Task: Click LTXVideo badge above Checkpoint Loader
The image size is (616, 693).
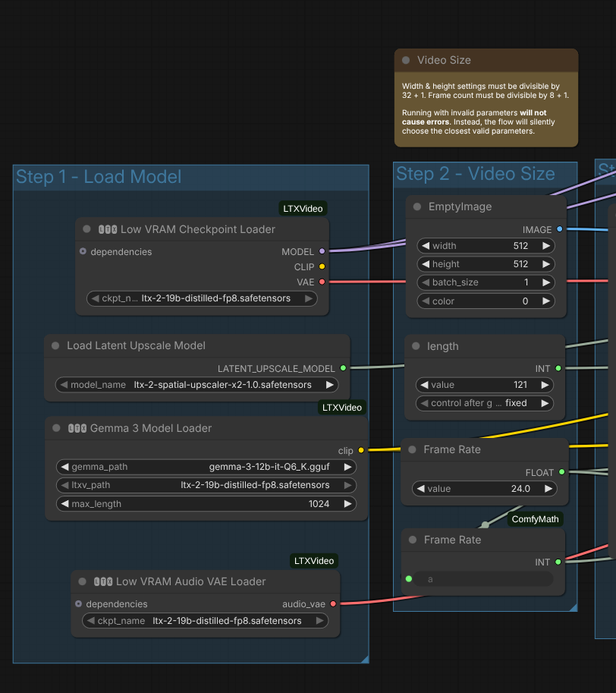Action: pyautogui.click(x=303, y=209)
